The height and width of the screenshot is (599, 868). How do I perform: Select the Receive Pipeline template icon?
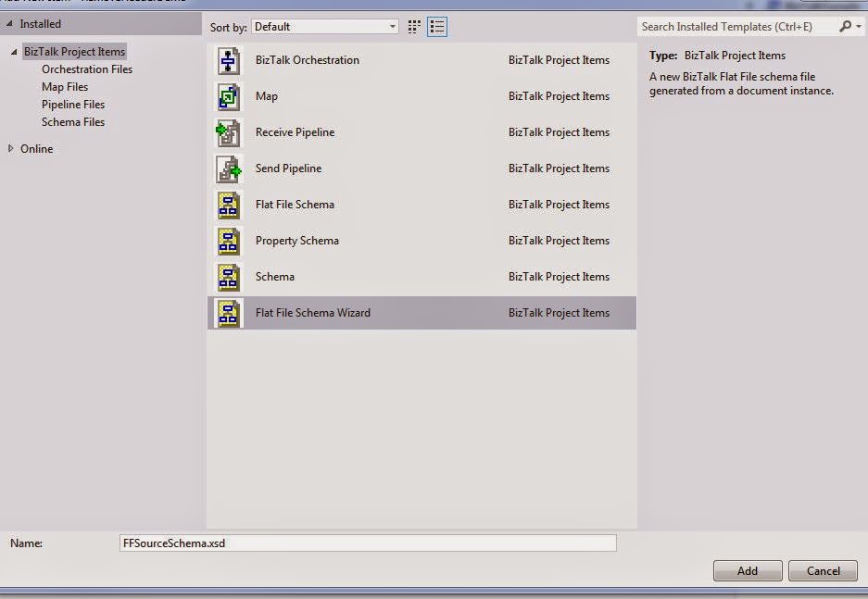tap(228, 132)
